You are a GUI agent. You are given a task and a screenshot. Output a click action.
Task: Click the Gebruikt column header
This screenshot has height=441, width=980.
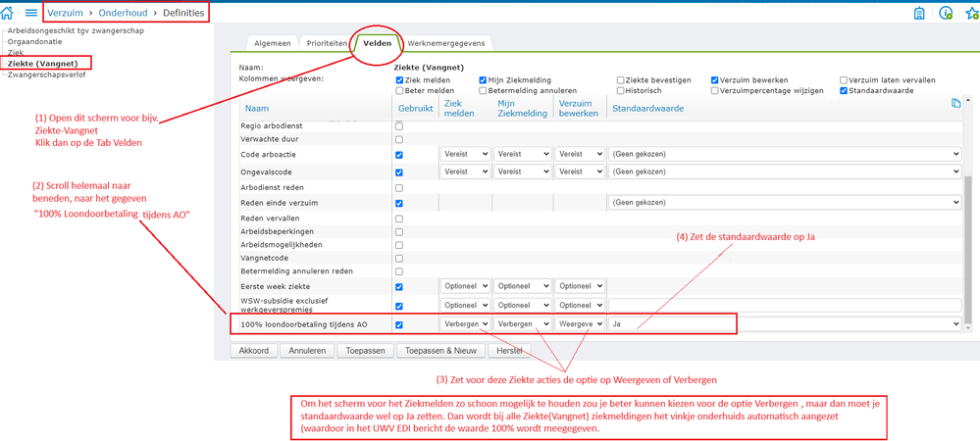416,109
